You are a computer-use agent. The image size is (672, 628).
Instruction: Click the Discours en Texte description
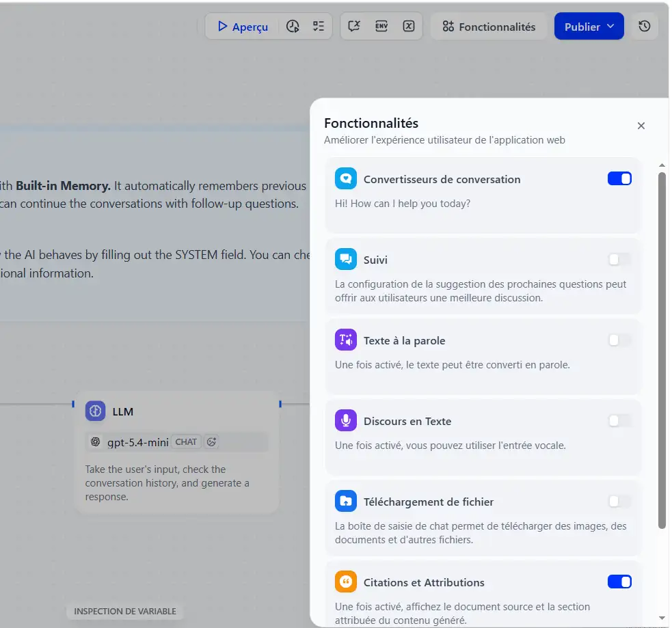[450, 446]
